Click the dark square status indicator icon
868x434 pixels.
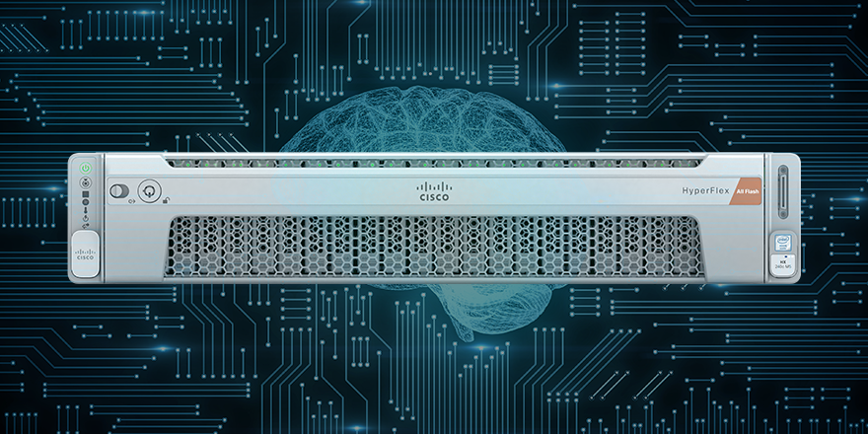click(85, 193)
